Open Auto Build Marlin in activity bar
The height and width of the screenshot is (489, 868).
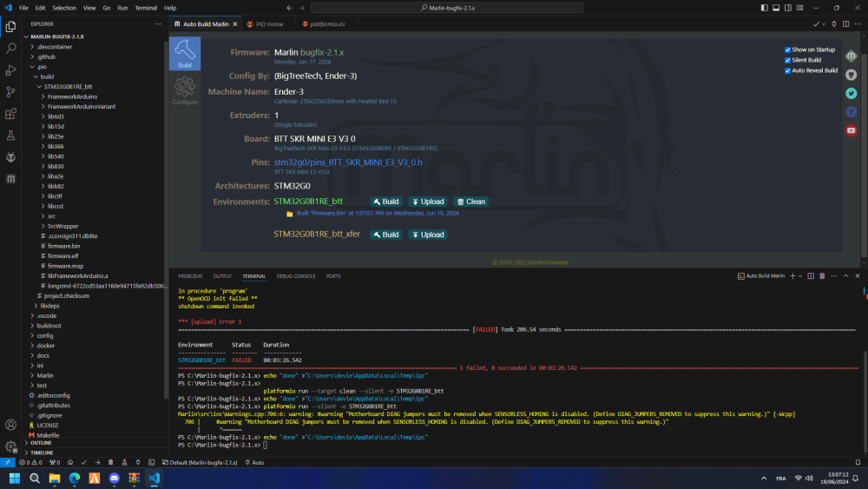click(x=10, y=179)
